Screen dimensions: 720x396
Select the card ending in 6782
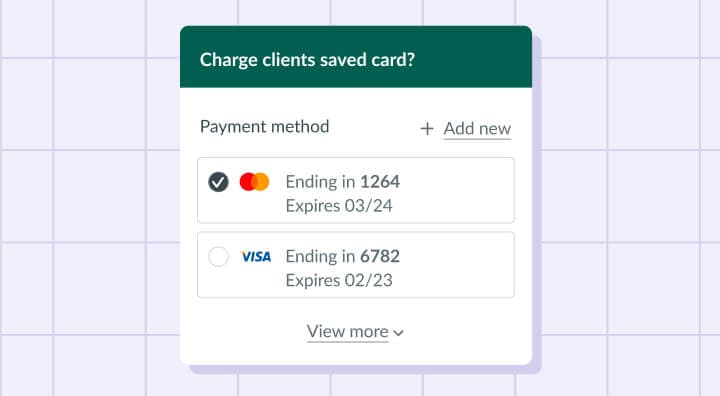pos(356,265)
